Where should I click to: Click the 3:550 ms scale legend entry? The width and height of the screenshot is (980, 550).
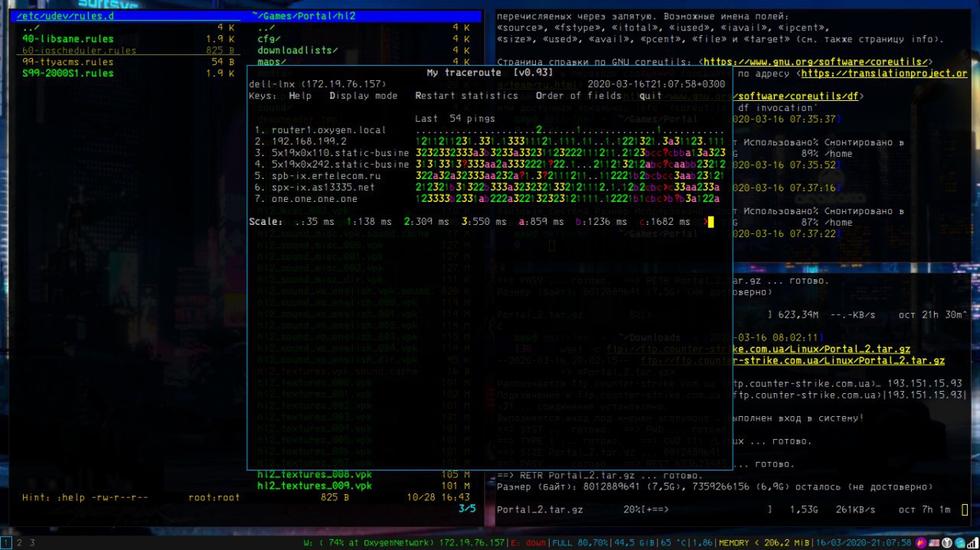[x=484, y=222]
